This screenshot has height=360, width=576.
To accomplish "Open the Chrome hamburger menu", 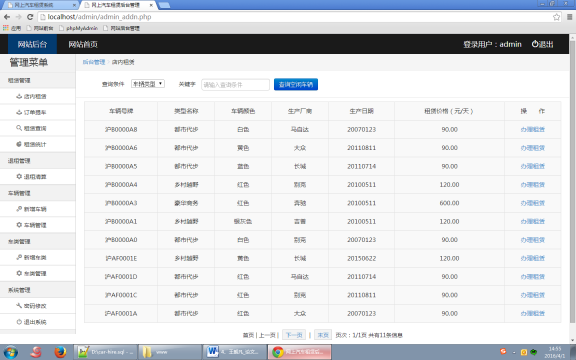I will pos(570,17).
